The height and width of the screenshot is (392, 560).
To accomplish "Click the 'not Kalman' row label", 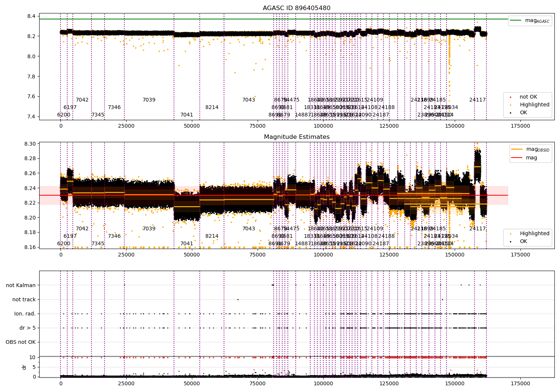I will (21, 285).
